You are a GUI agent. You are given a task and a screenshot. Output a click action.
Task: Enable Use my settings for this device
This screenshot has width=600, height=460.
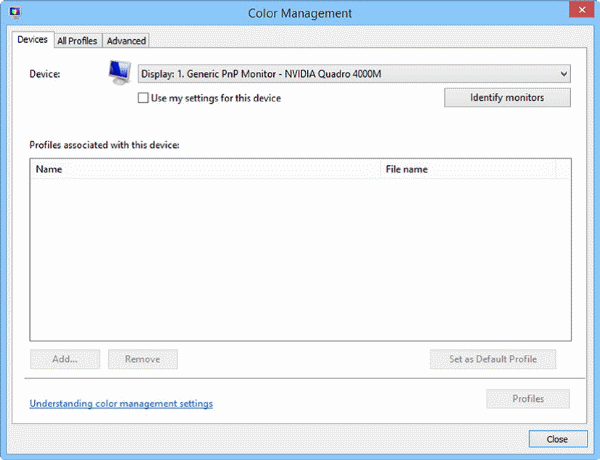[x=143, y=98]
